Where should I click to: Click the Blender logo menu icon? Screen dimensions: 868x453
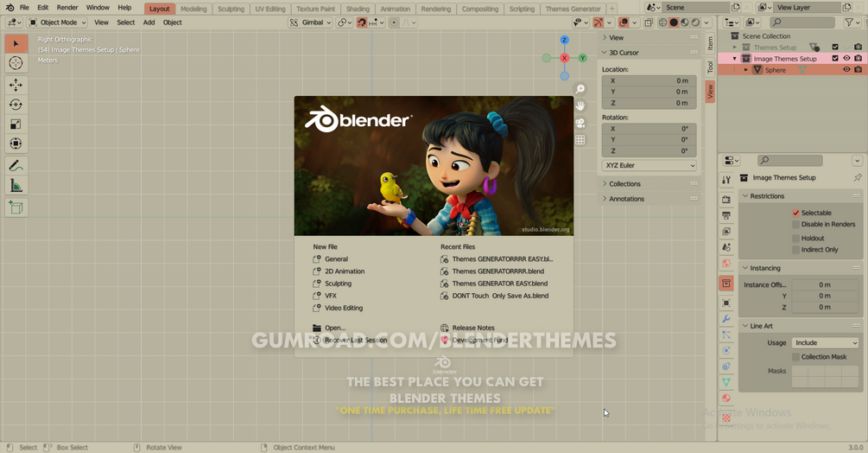[x=10, y=8]
